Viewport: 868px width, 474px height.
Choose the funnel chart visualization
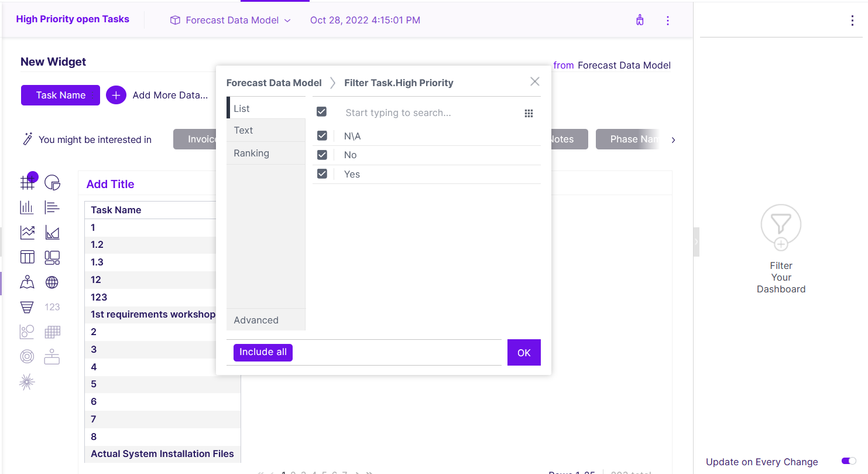(x=27, y=306)
